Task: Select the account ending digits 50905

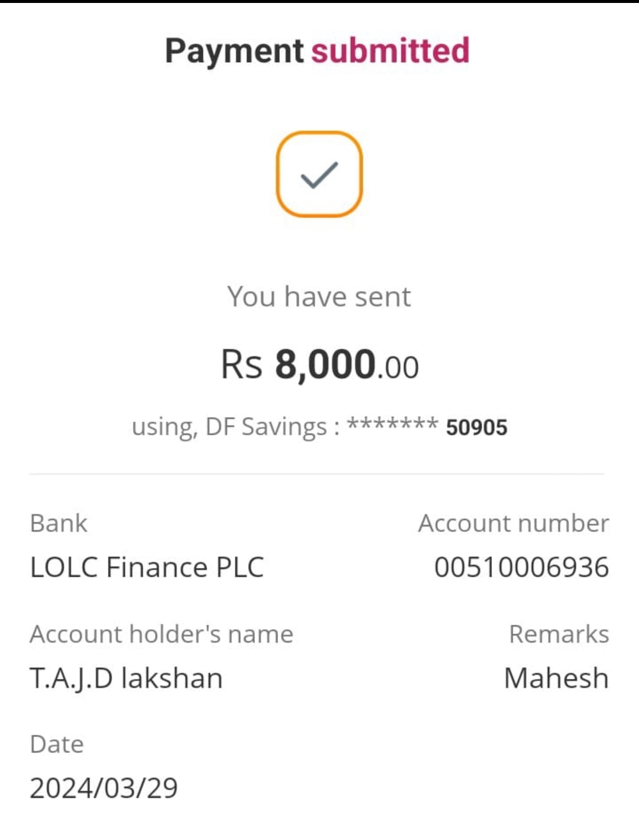Action: click(476, 428)
